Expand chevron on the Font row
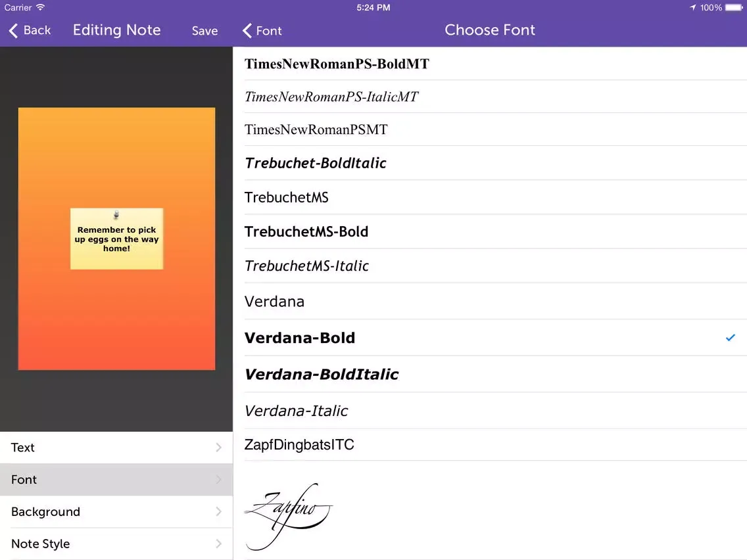The image size is (747, 560). [x=219, y=480]
